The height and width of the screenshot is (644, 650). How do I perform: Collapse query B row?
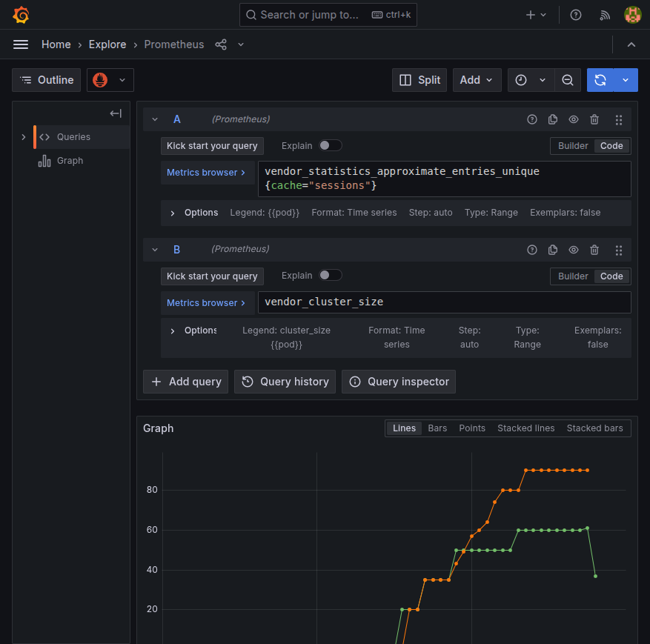tap(155, 250)
